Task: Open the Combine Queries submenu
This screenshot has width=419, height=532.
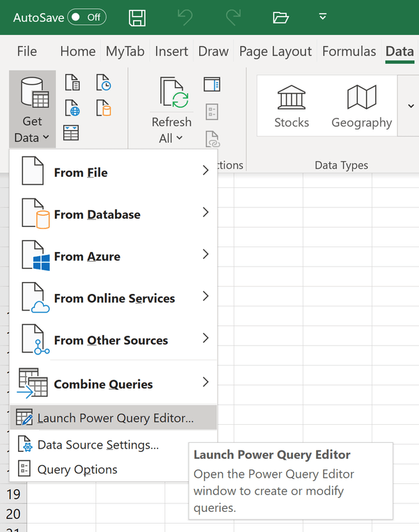Action: pyautogui.click(x=114, y=383)
